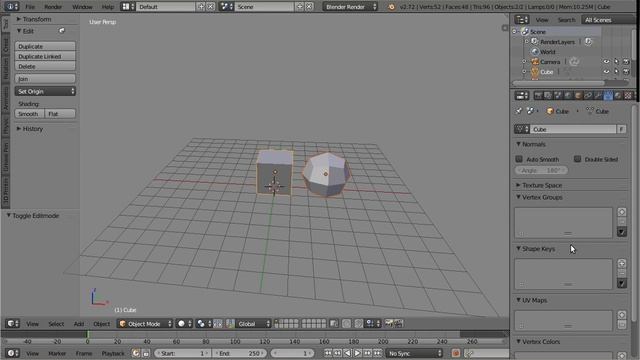Click the pin context icon

(x=519, y=111)
